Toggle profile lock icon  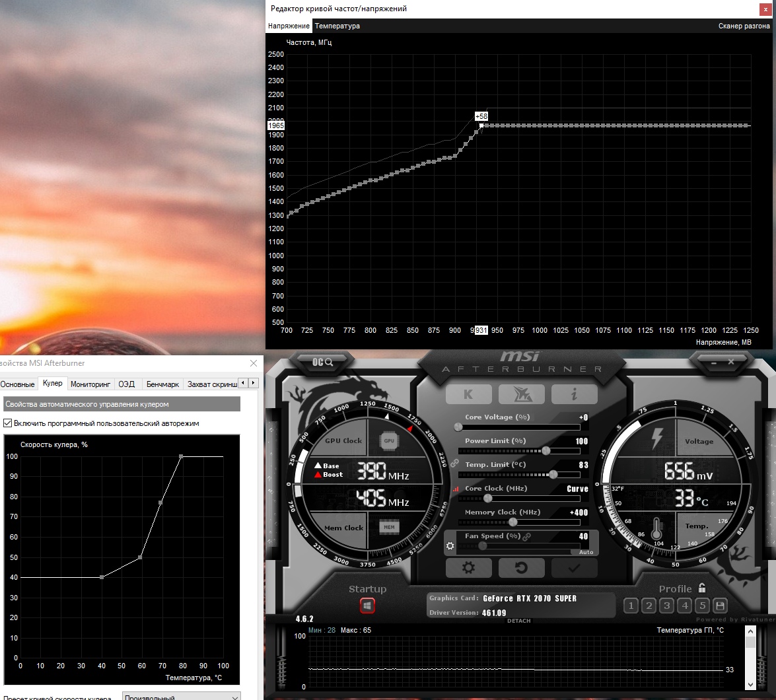click(702, 588)
